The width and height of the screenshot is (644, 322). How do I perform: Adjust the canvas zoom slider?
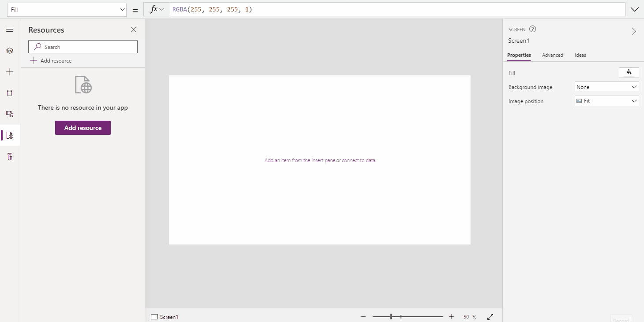point(391,316)
